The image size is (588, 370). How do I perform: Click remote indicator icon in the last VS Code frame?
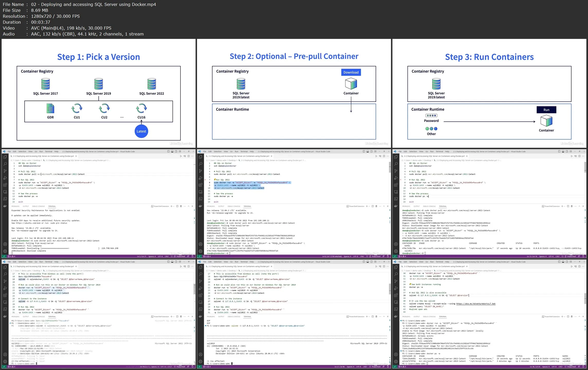coord(395,367)
